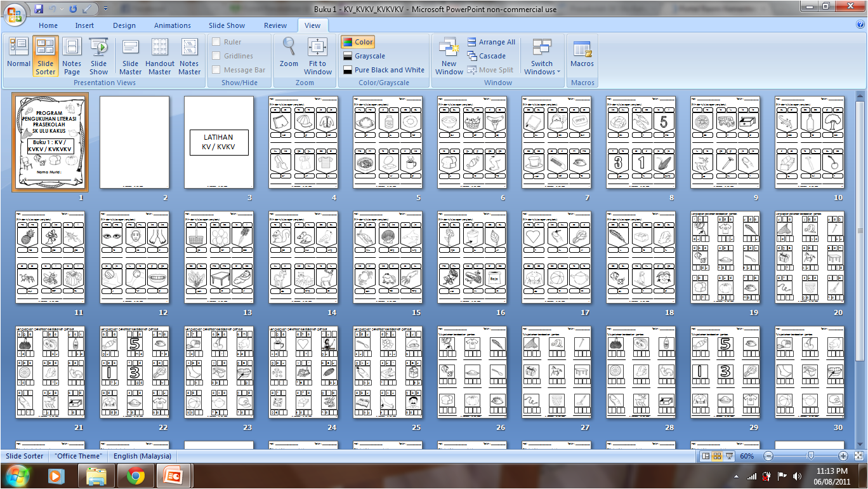This screenshot has height=489, width=868.
Task: Toggle the Gridlines checkbox
Action: point(216,56)
